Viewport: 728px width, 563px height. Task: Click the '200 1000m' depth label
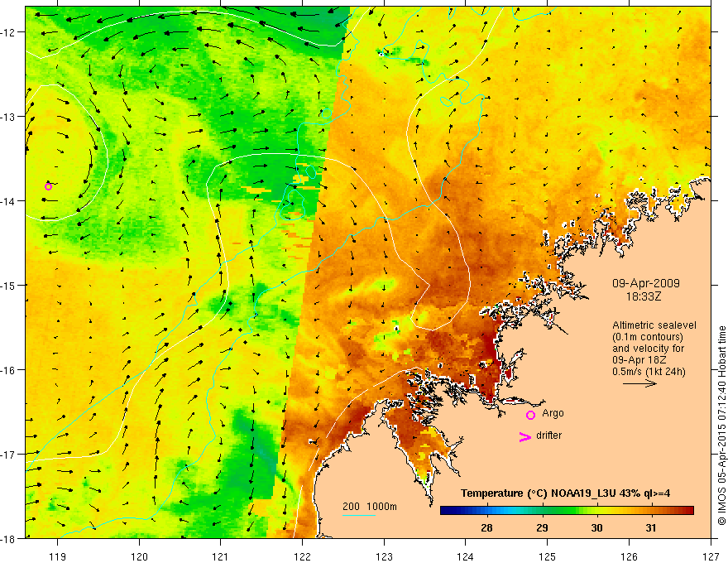click(370, 507)
